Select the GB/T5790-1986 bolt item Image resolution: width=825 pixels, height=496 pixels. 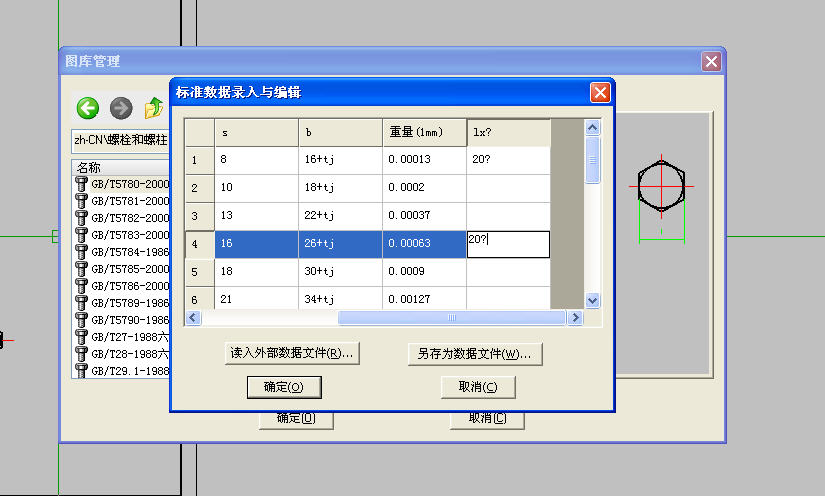tap(123, 320)
